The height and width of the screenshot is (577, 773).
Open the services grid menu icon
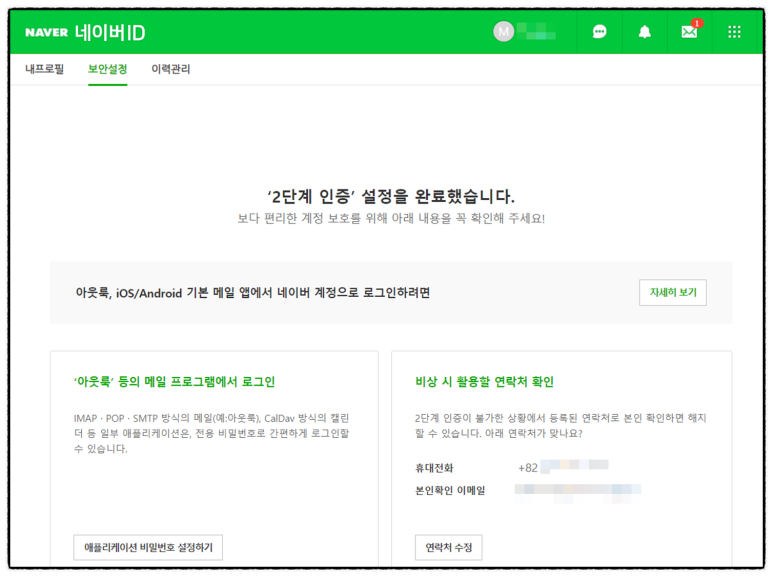point(734,33)
